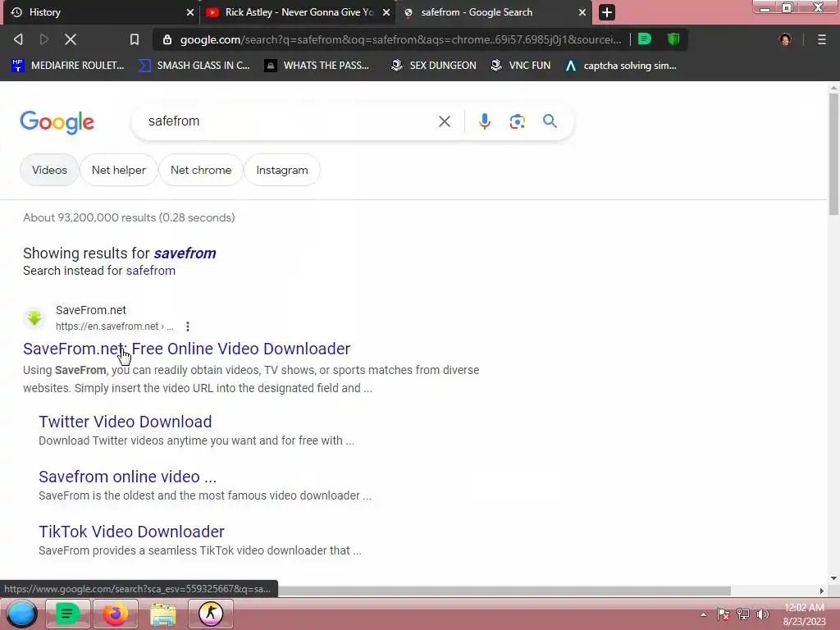Select the Instagram suggestion chip
Image resolution: width=840 pixels, height=630 pixels.
point(282,170)
